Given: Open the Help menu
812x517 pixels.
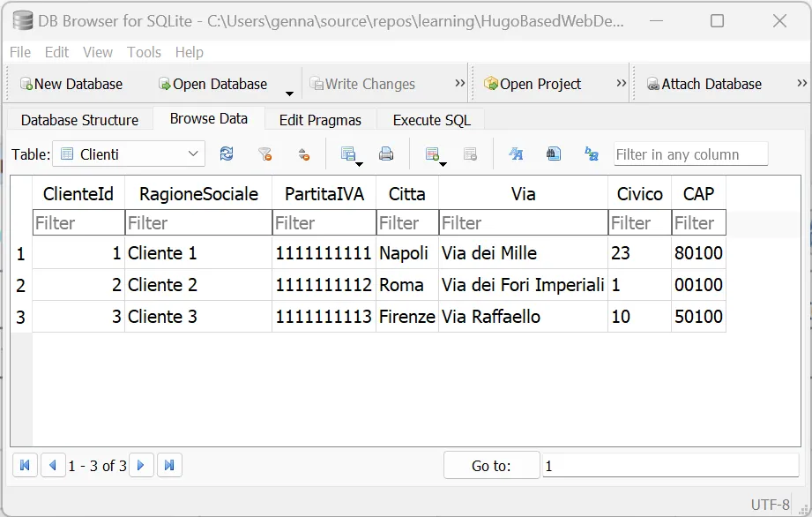Looking at the screenshot, I should tap(189, 52).
